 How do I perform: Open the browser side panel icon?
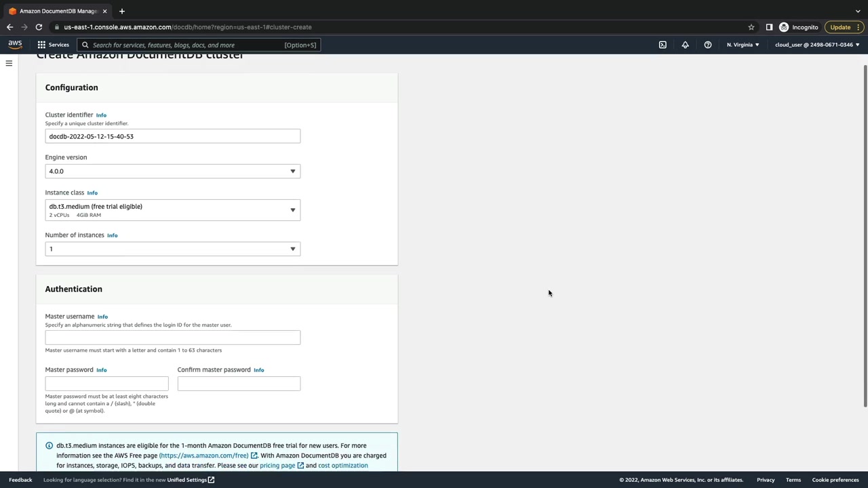[x=769, y=27]
